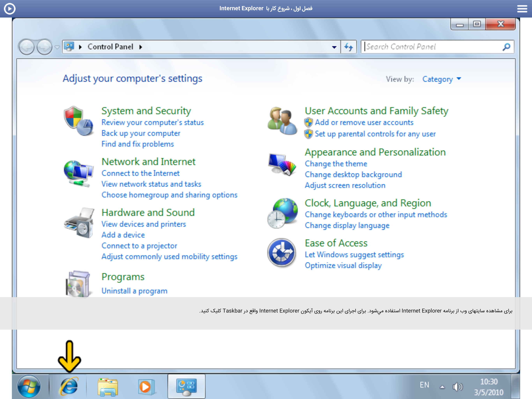Viewport: 532px width, 399px height.
Task: Click shield icon beside Add or remove accounts
Action: click(x=309, y=123)
